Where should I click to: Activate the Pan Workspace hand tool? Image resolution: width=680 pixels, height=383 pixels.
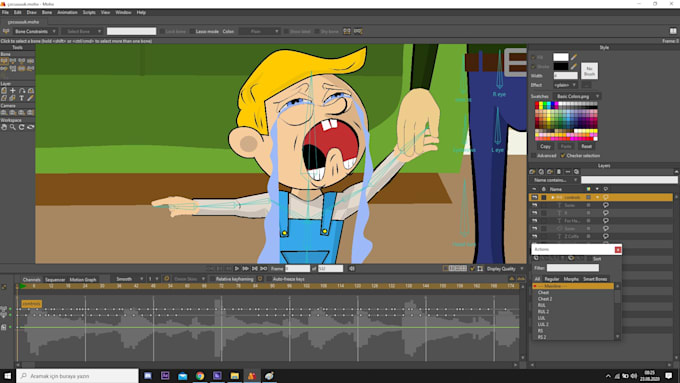[x=4, y=127]
